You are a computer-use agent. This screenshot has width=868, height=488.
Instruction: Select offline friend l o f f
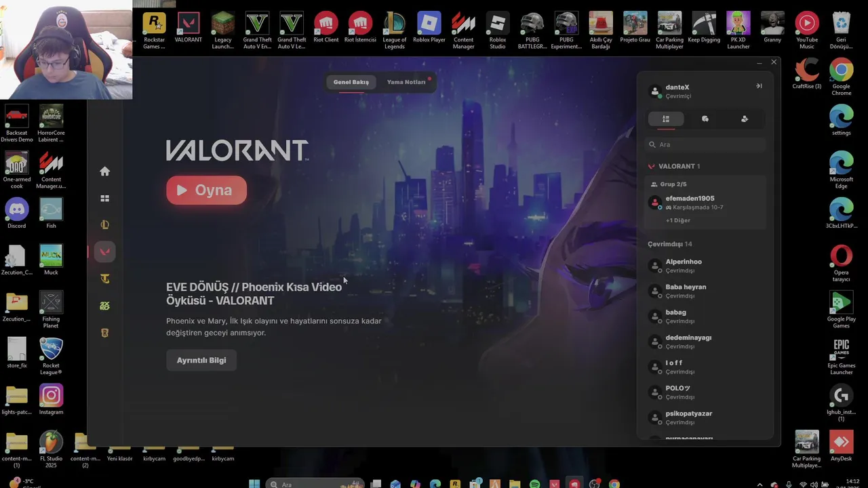click(705, 367)
